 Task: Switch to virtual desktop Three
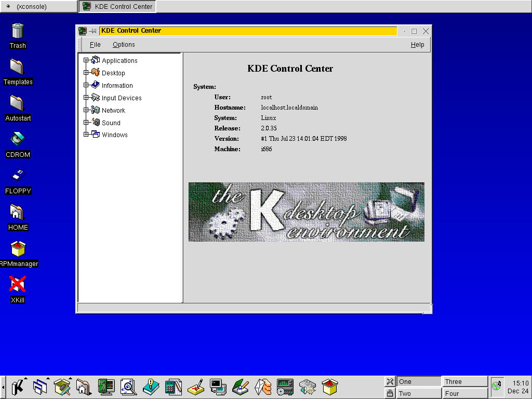click(465, 381)
